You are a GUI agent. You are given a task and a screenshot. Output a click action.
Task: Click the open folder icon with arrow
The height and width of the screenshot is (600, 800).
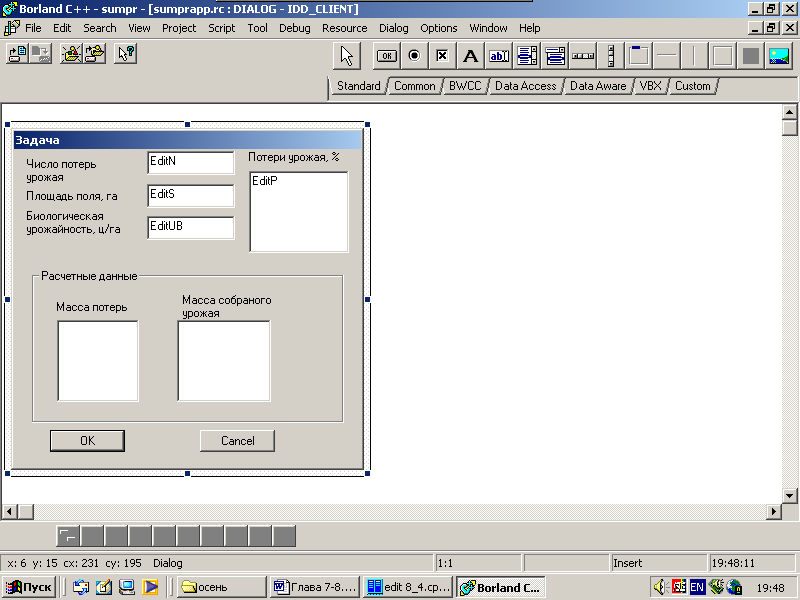tap(94, 54)
